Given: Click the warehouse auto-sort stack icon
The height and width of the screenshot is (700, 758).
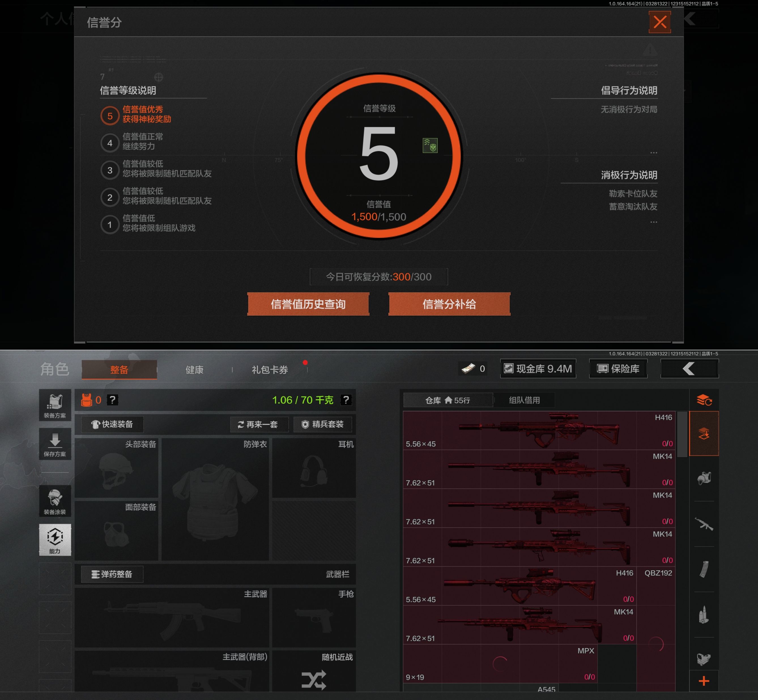Looking at the screenshot, I should [x=704, y=400].
